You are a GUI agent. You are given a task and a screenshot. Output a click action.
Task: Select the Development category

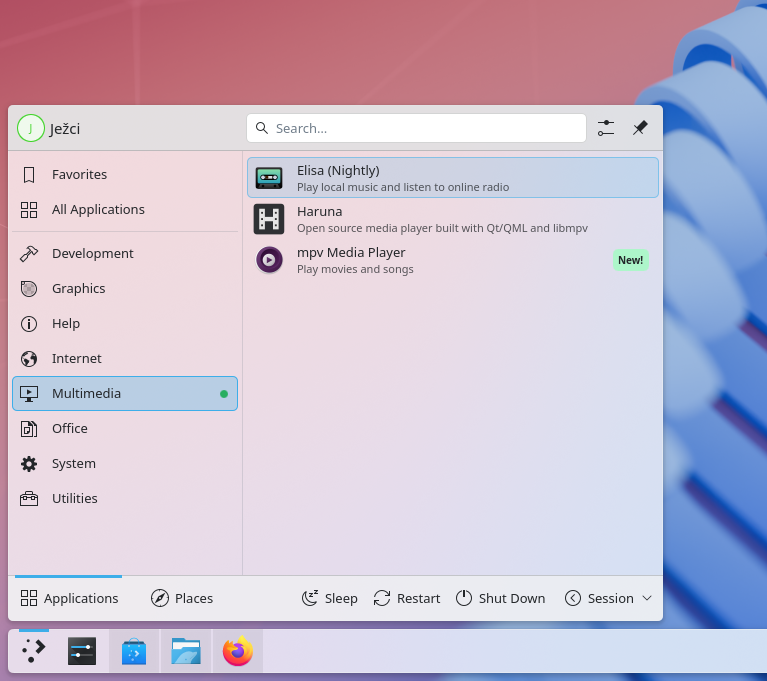coord(125,253)
